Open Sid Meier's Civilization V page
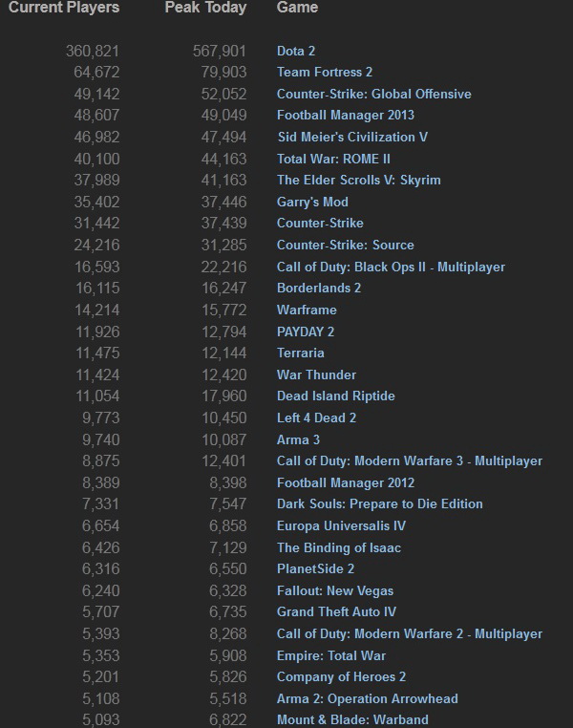Viewport: 573px width, 728px height. coord(352,137)
